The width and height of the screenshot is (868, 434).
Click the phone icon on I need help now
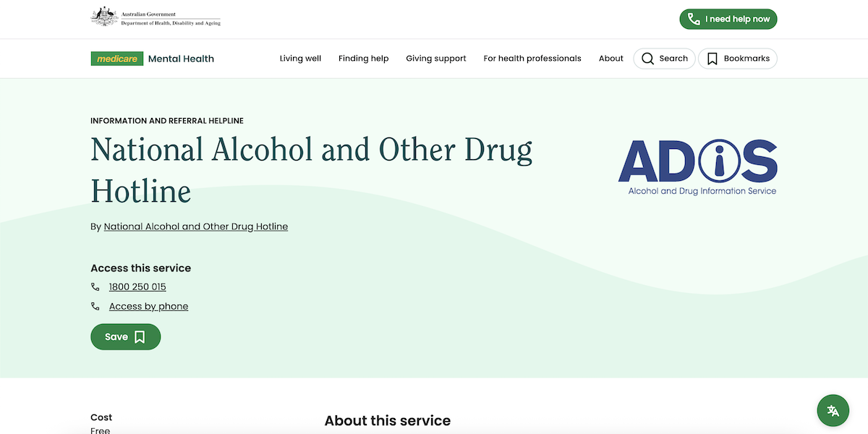tap(693, 20)
